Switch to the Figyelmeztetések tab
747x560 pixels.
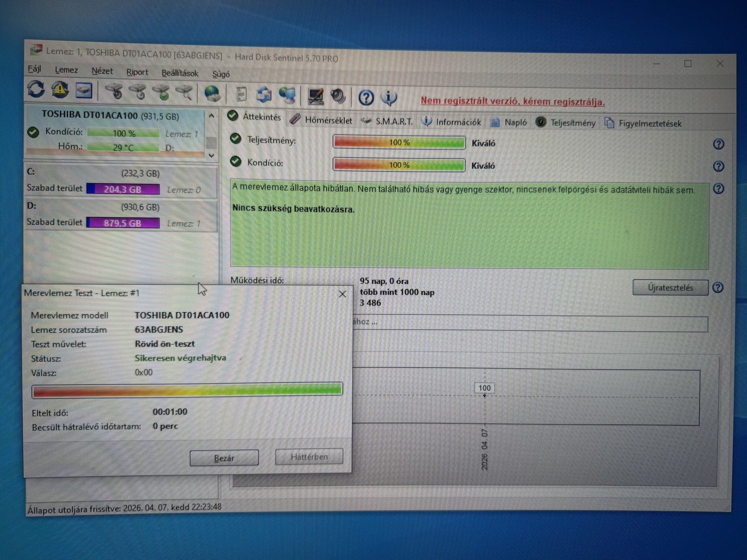(643, 123)
